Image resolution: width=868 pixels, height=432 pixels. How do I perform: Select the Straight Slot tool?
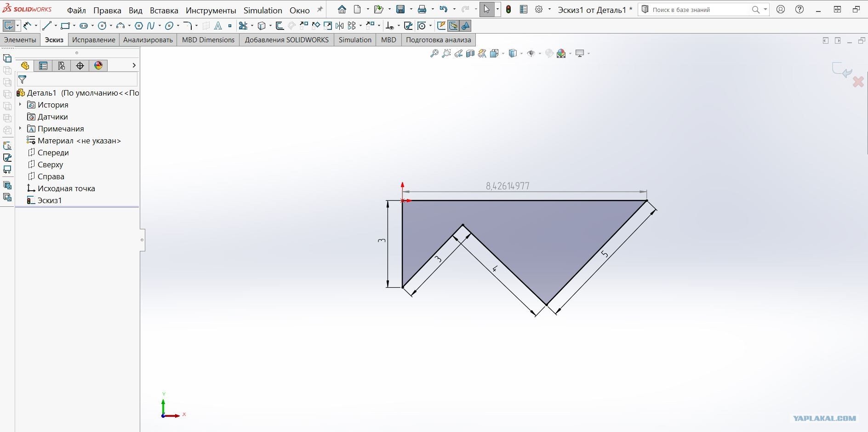(84, 26)
